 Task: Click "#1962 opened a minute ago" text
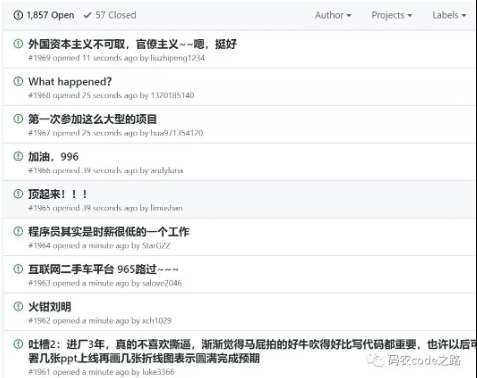point(79,321)
